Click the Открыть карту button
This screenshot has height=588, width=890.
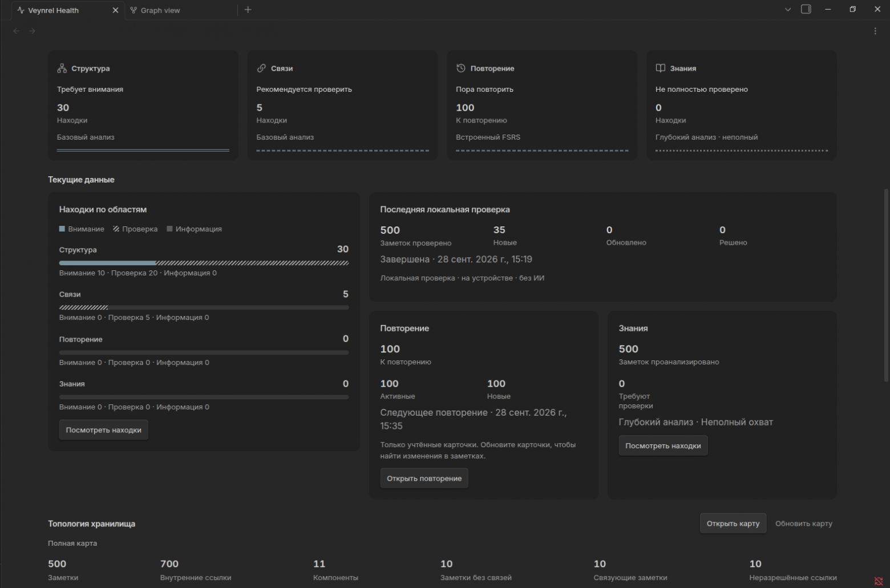point(733,524)
